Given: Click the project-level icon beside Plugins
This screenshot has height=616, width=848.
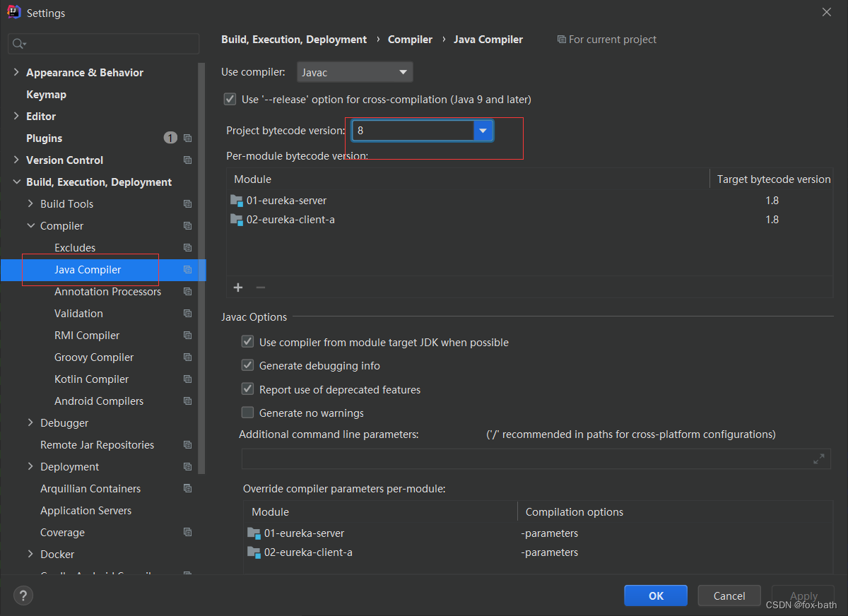Looking at the screenshot, I should click(187, 138).
